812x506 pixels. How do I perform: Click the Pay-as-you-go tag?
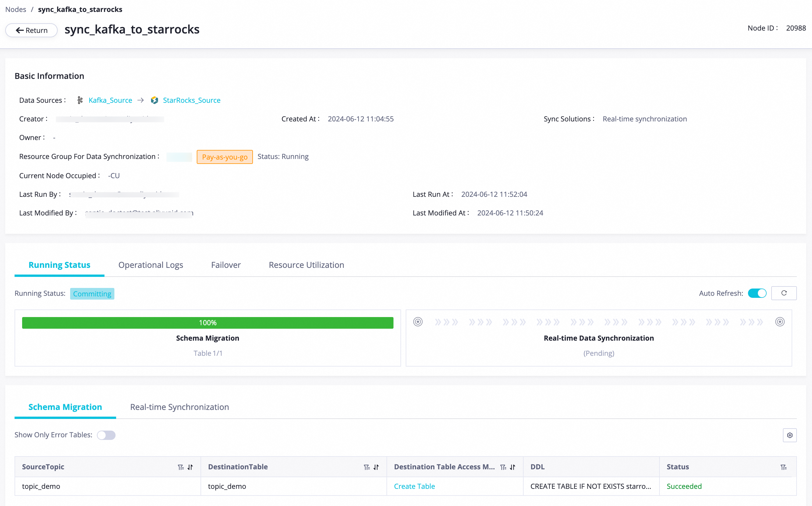[x=225, y=157]
